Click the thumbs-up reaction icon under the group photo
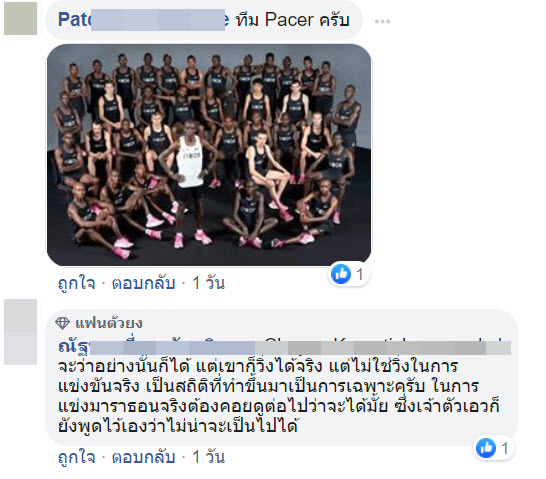The image size is (546, 479). point(341,274)
